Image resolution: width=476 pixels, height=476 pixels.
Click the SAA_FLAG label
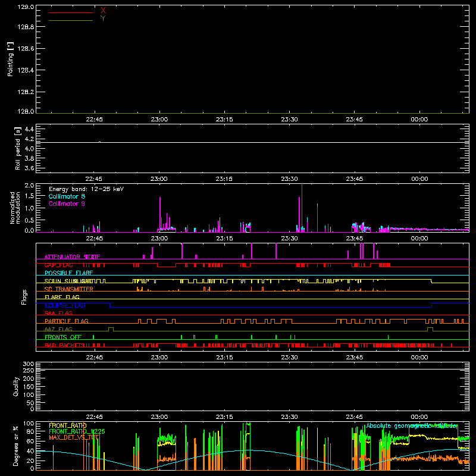(x=58, y=313)
